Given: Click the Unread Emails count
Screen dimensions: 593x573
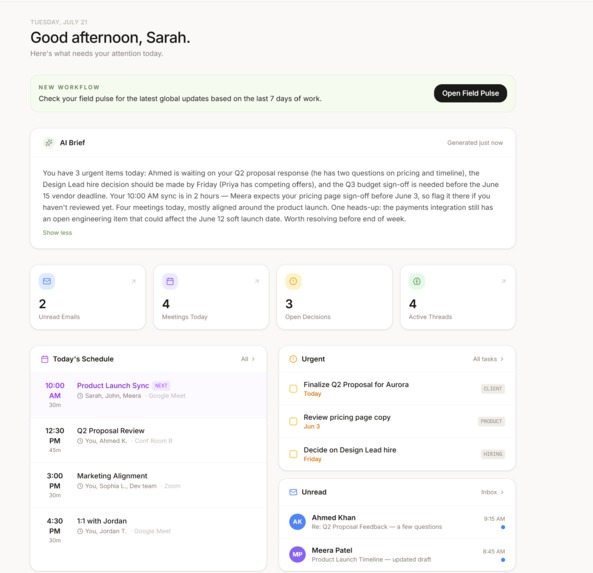Looking at the screenshot, I should coord(42,304).
